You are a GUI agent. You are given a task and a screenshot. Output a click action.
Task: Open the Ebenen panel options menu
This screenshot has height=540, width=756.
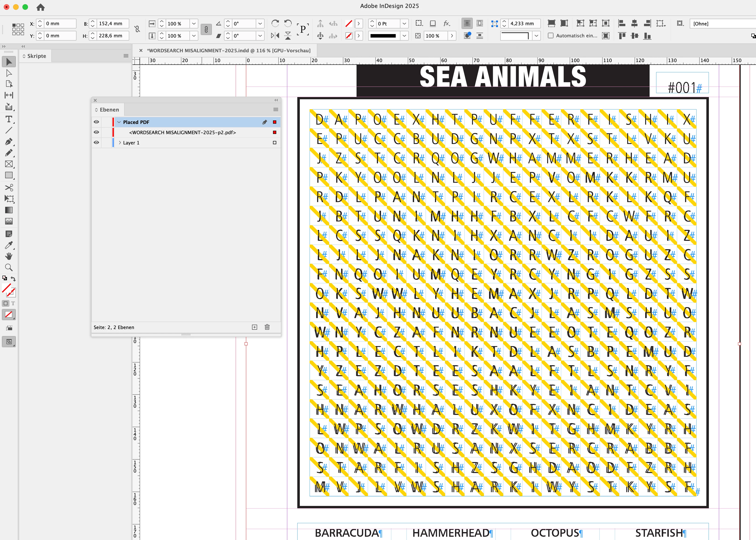click(276, 109)
